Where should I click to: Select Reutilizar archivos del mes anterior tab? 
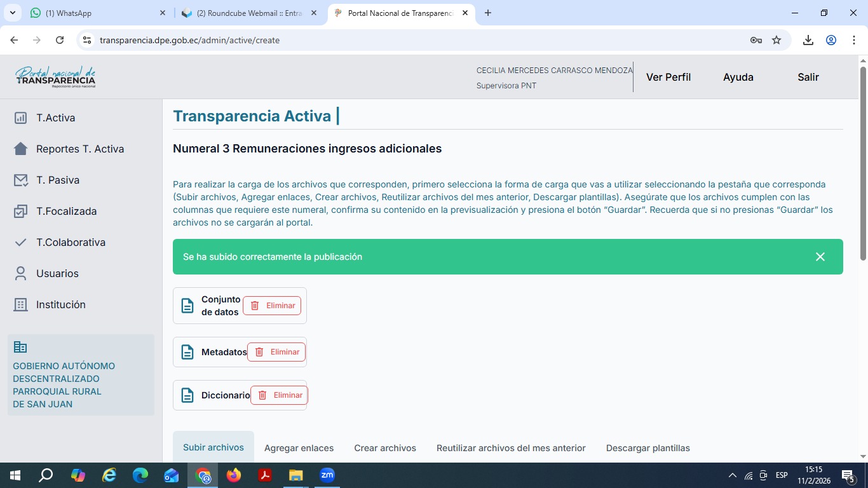511,448
